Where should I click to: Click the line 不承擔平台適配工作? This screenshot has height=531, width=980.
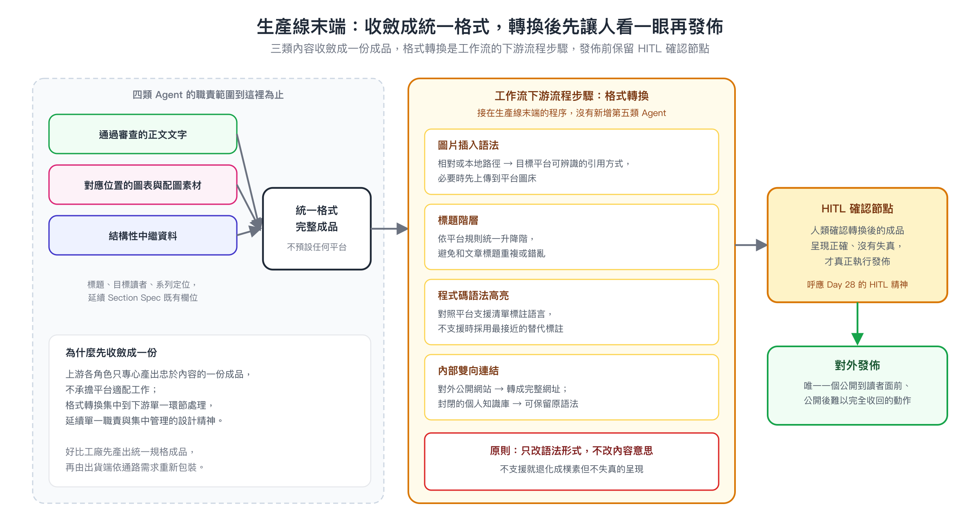tap(111, 390)
